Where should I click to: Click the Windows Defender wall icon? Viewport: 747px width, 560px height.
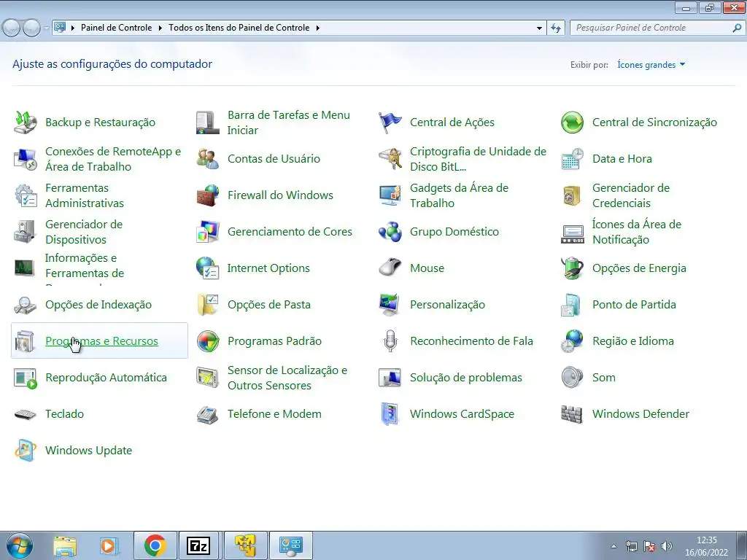click(x=572, y=414)
